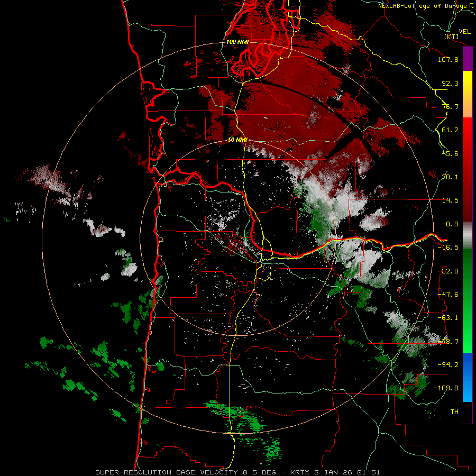Click the VEL legend title
The image size is (476, 476).
point(464,31)
